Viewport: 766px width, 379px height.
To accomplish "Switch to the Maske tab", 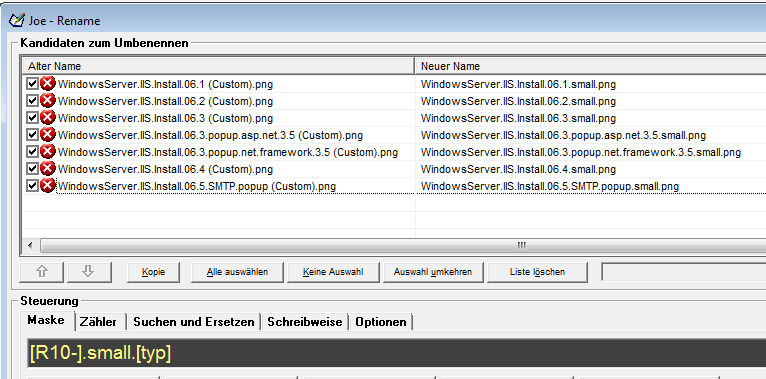I will point(46,320).
